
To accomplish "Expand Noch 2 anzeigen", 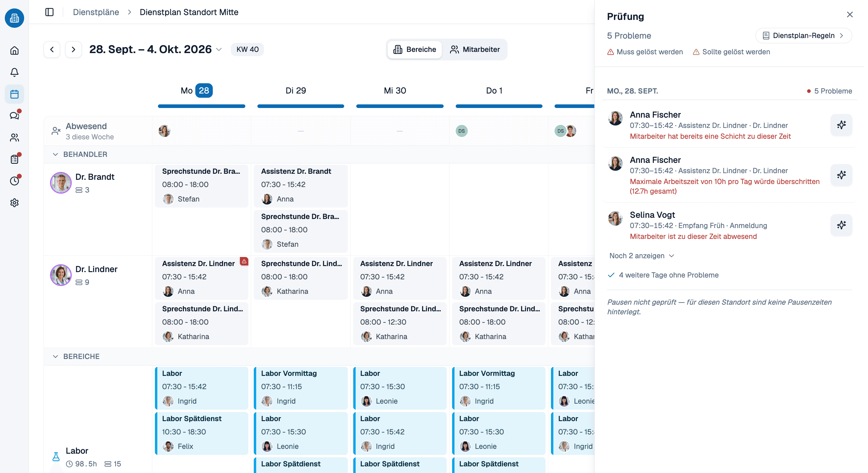I will (642, 256).
